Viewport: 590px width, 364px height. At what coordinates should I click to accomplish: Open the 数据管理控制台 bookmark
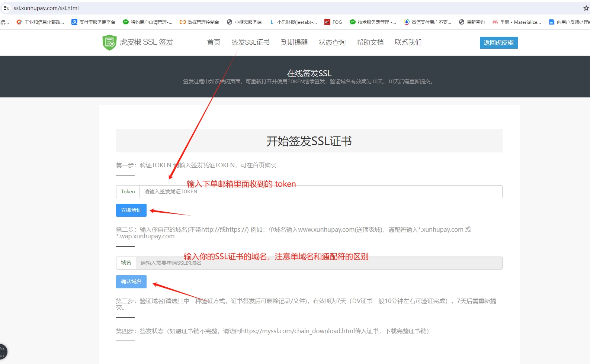pyautogui.click(x=199, y=22)
